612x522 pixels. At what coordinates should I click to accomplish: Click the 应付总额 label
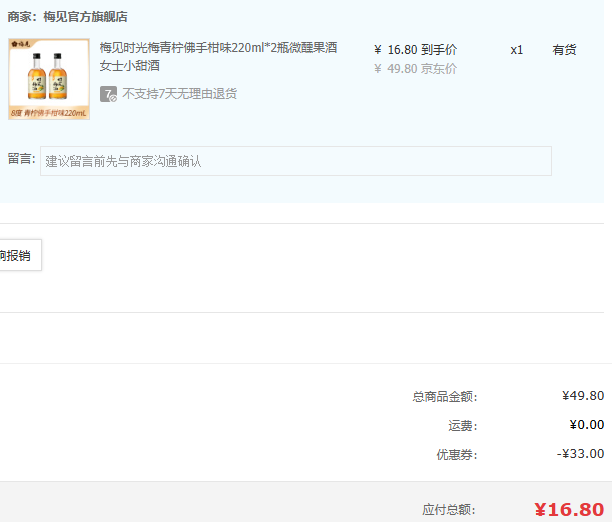click(x=449, y=510)
